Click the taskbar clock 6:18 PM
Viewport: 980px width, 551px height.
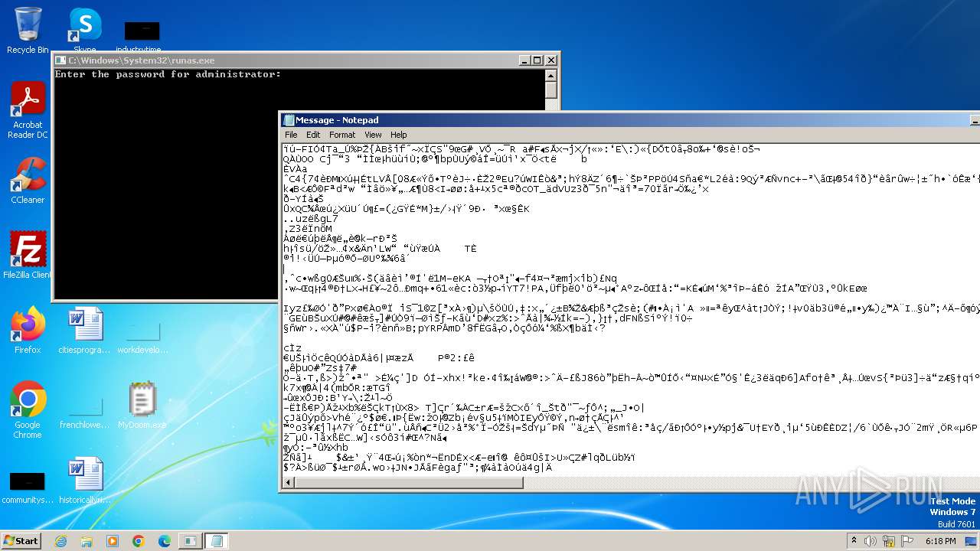pos(940,541)
